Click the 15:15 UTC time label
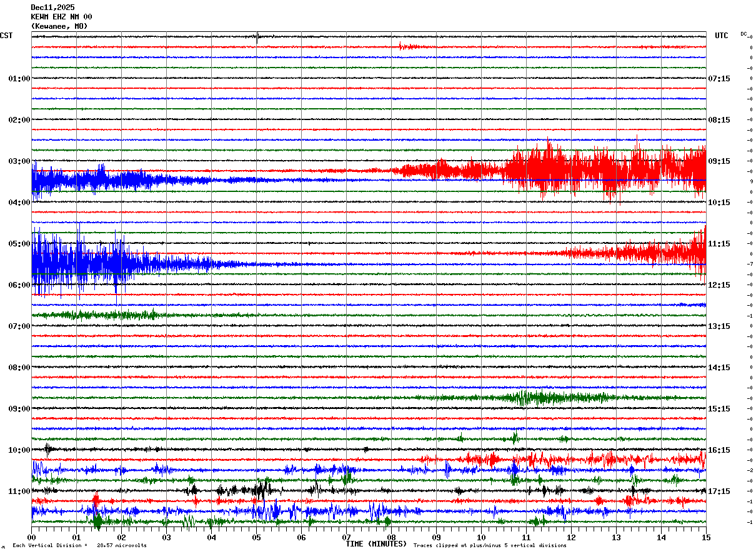This screenshot has height=554, width=756. pos(719,409)
